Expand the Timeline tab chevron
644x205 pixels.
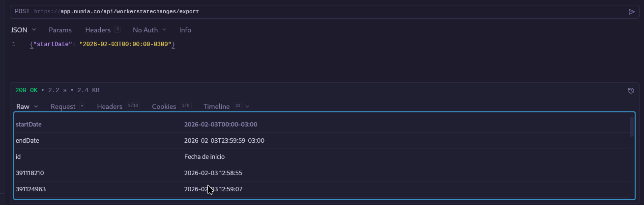coord(247,106)
